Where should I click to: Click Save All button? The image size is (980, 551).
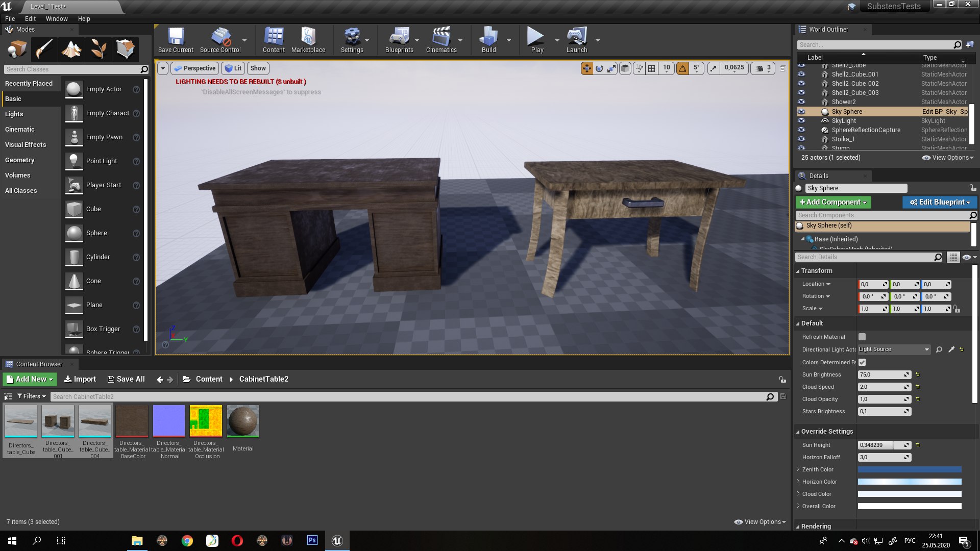(126, 380)
